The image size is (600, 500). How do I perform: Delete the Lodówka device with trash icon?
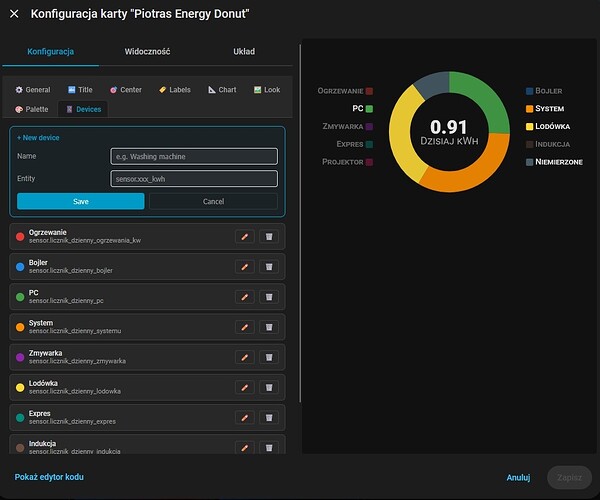[269, 388]
